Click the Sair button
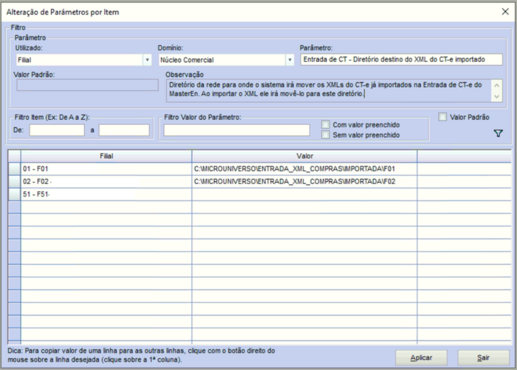The width and height of the screenshot is (517, 370). (483, 358)
